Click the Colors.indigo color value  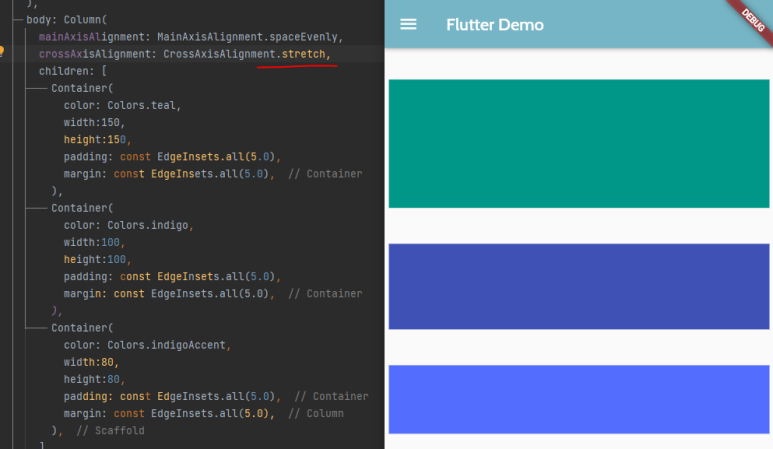coord(147,225)
